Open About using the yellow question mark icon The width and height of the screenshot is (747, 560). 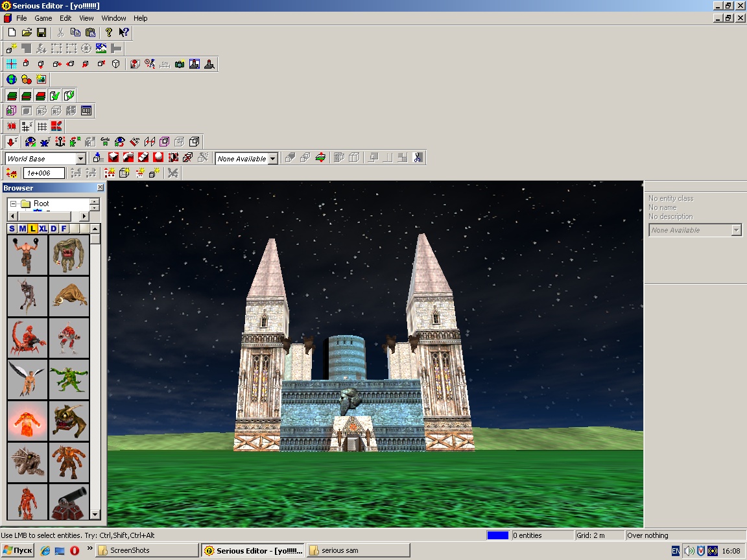109,32
